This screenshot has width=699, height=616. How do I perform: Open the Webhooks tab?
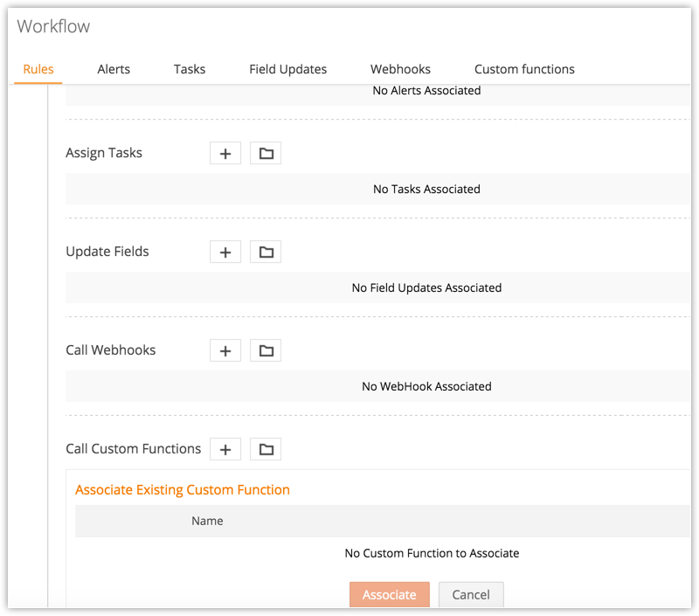click(400, 69)
